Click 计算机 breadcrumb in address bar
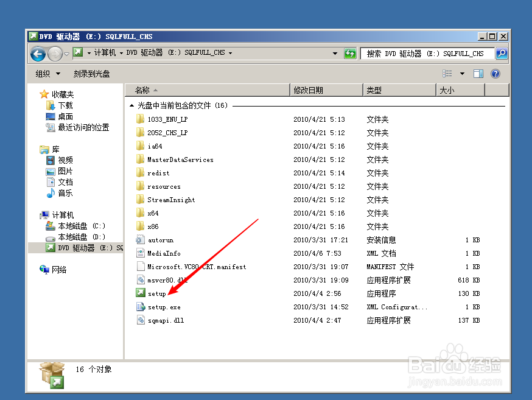Screen dimensions: 532x400 [x=105, y=52]
